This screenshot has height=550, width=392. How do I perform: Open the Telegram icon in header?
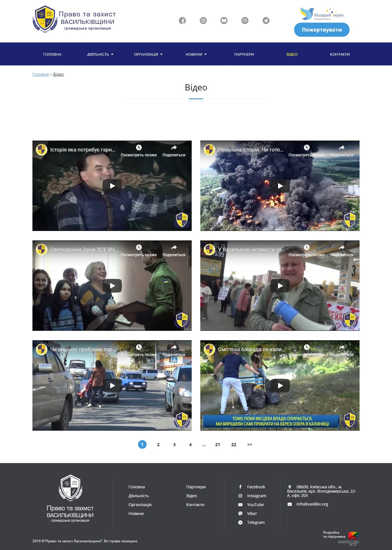(266, 21)
